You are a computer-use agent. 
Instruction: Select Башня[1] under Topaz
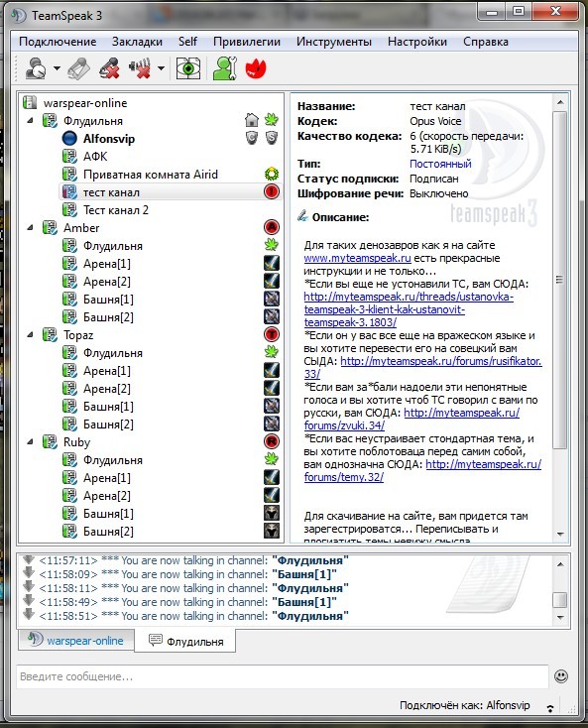[108, 407]
